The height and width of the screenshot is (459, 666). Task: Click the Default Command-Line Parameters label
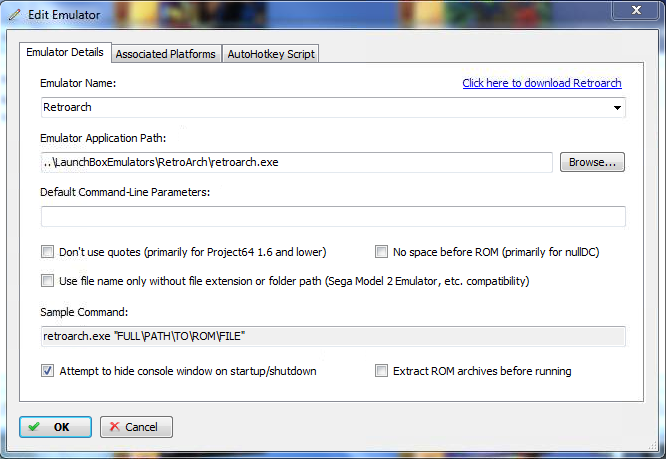click(x=125, y=192)
